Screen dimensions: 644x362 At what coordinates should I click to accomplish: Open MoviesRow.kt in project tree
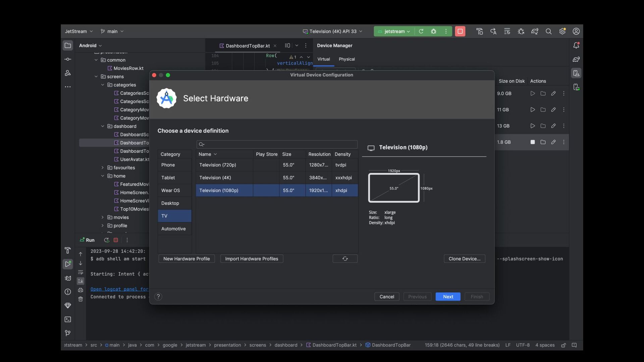pyautogui.click(x=125, y=68)
